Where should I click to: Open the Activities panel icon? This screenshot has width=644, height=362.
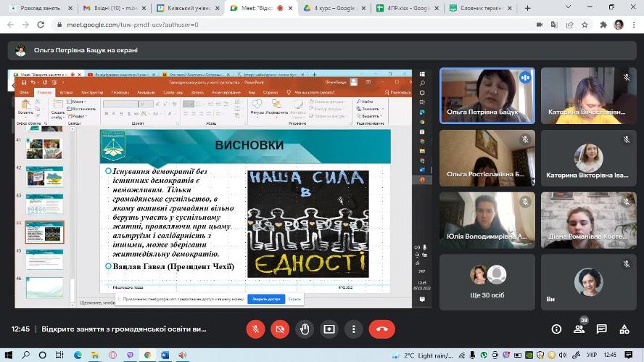[x=624, y=329]
